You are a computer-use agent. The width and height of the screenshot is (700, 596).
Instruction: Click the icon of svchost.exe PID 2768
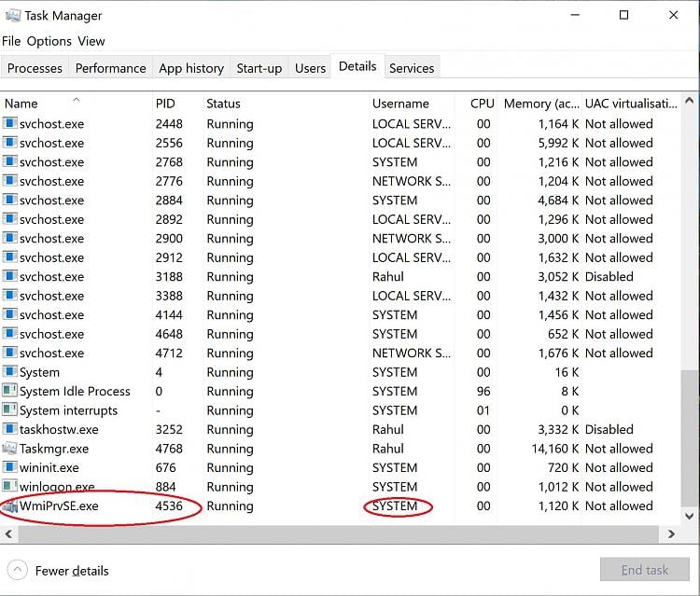[10, 161]
